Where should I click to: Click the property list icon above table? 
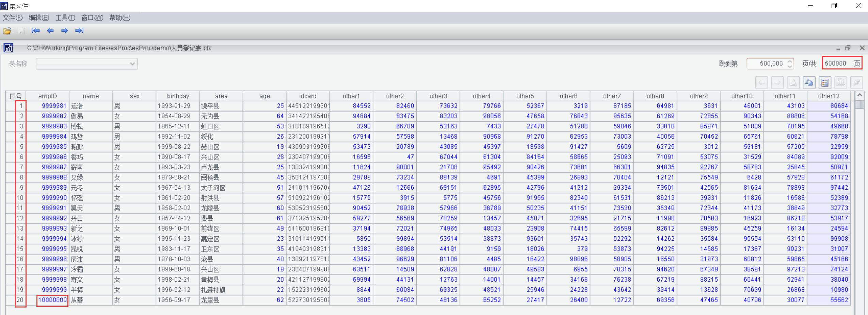(x=824, y=82)
